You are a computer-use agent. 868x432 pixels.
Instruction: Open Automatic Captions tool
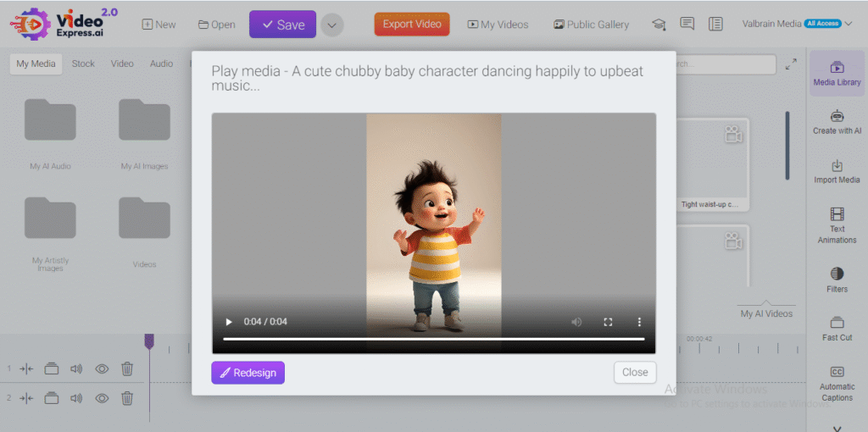click(837, 383)
